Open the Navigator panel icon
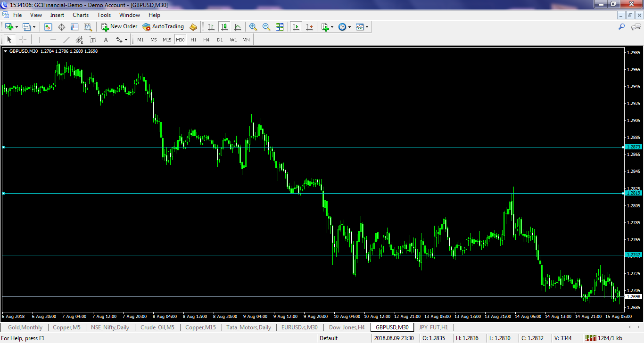 click(x=74, y=27)
